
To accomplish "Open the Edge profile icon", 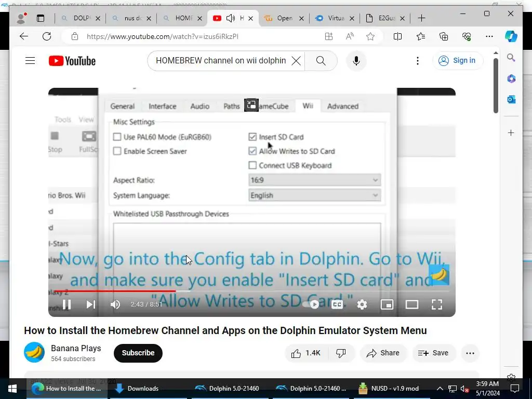I will (22, 18).
